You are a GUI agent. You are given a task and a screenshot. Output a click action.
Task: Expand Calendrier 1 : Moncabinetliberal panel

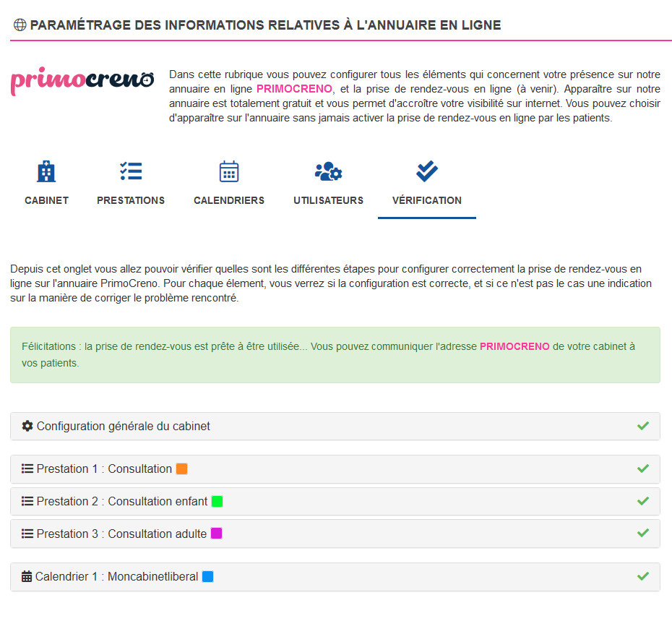click(335, 577)
